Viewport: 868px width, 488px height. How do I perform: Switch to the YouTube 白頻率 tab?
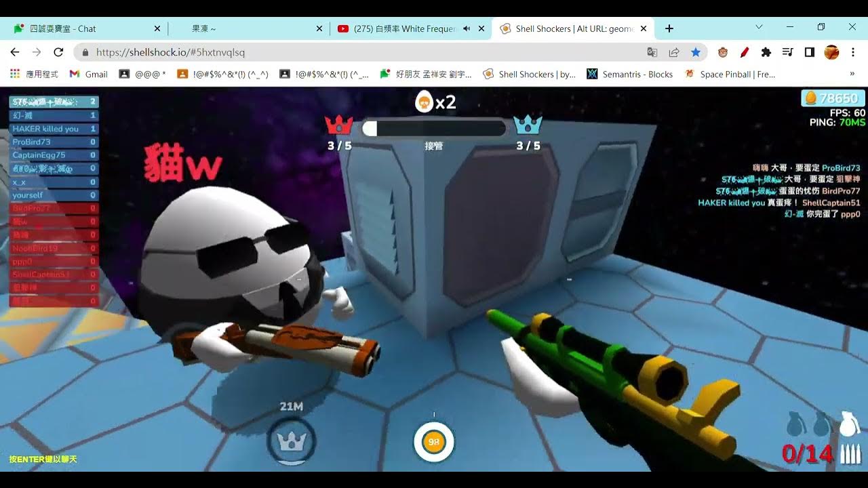click(410, 28)
